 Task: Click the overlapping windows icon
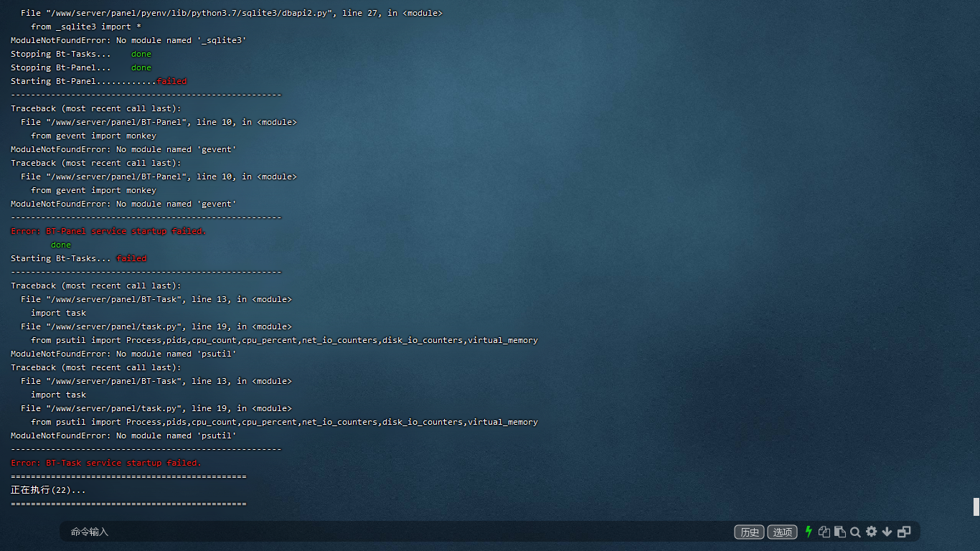click(x=904, y=532)
